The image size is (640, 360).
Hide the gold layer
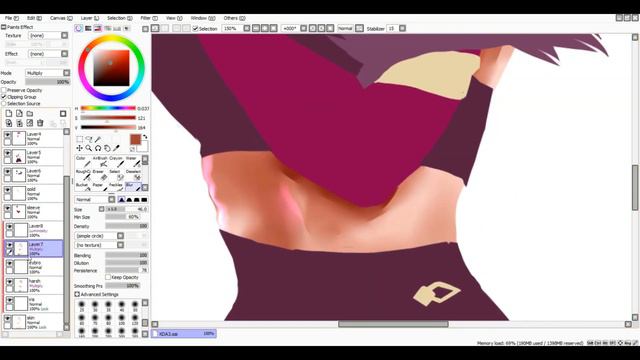7,190
